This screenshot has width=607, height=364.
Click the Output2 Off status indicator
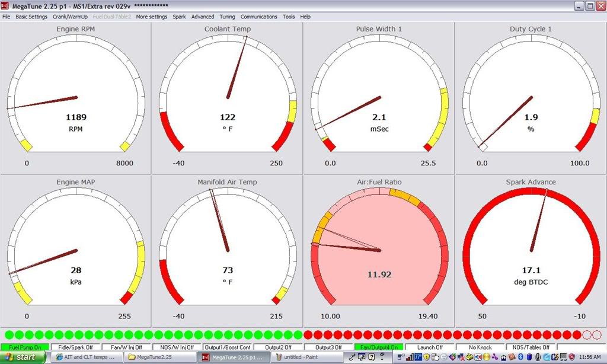point(278,347)
